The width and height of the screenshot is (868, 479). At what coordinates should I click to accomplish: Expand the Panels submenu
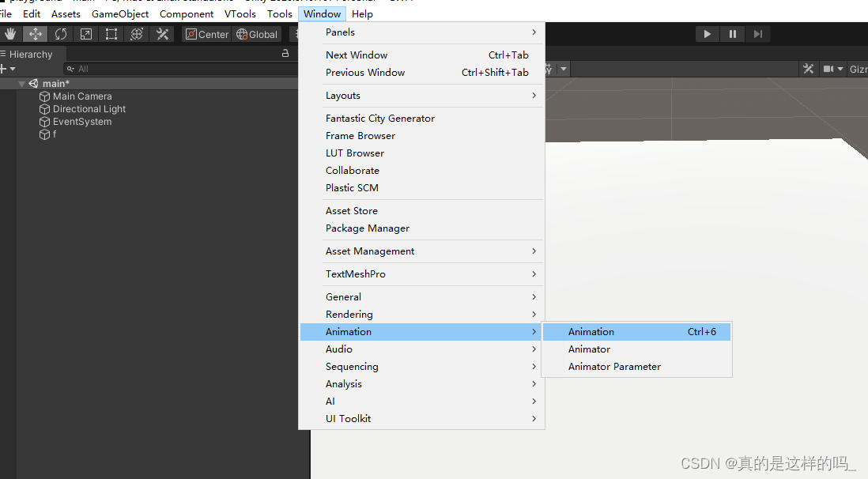[x=422, y=32]
